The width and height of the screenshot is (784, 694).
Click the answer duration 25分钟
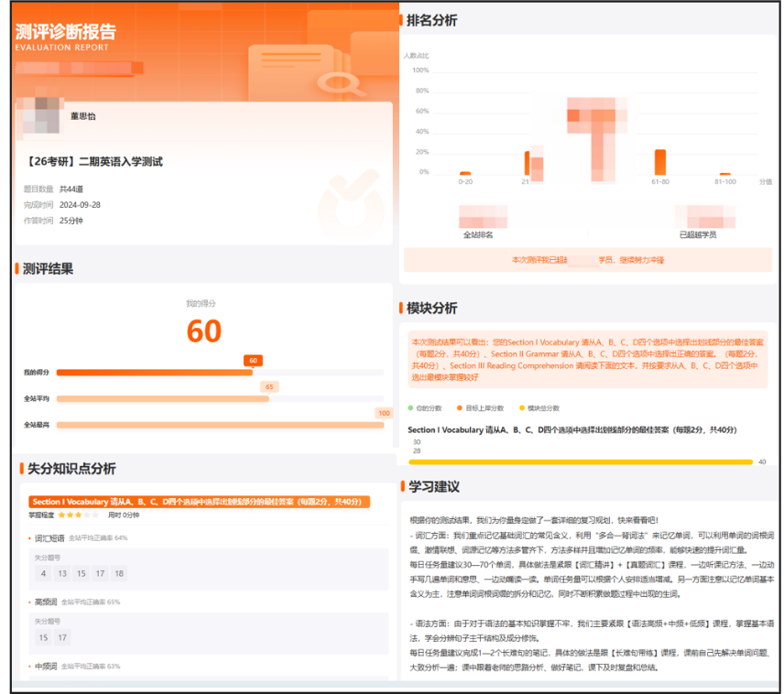pyautogui.click(x=71, y=221)
